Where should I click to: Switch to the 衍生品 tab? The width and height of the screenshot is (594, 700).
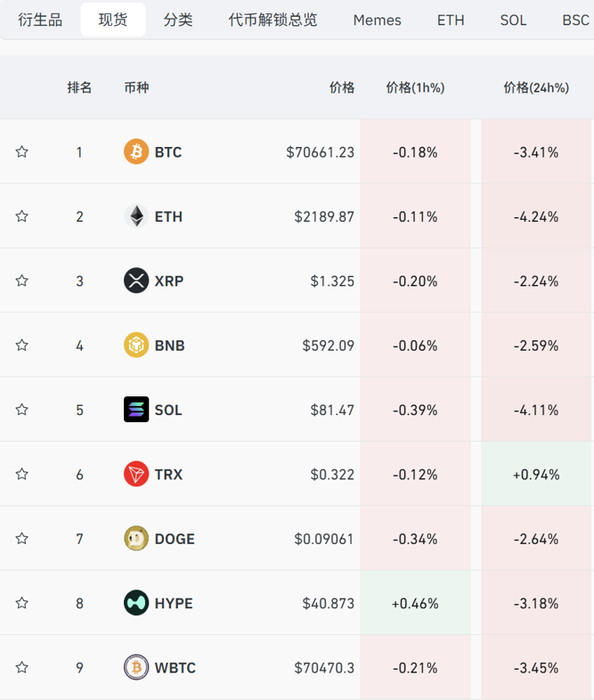click(40, 20)
